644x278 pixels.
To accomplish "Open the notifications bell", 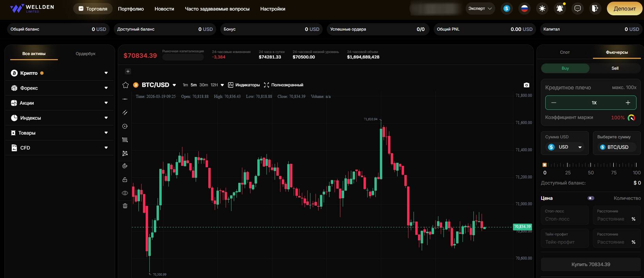I will coord(560,9).
